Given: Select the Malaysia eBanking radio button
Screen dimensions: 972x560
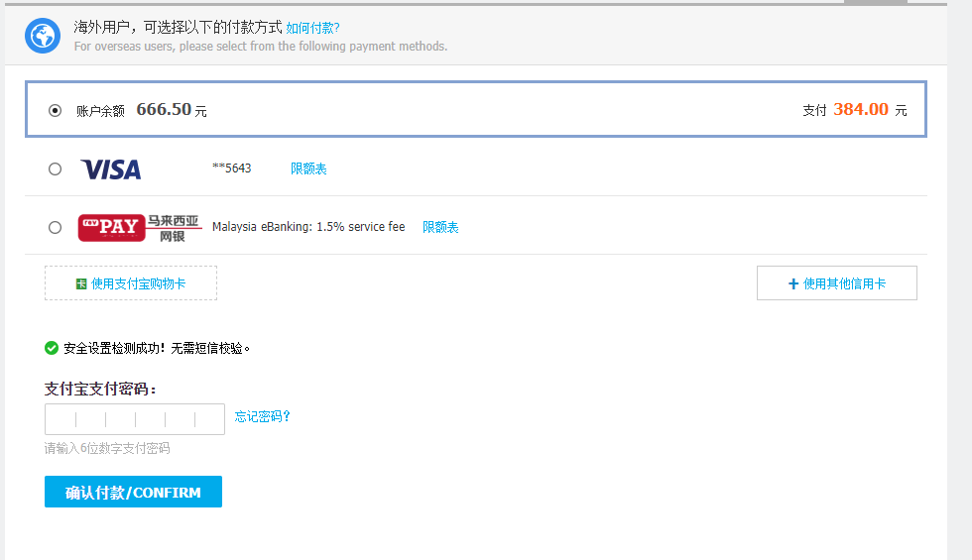Looking at the screenshot, I should (56, 227).
